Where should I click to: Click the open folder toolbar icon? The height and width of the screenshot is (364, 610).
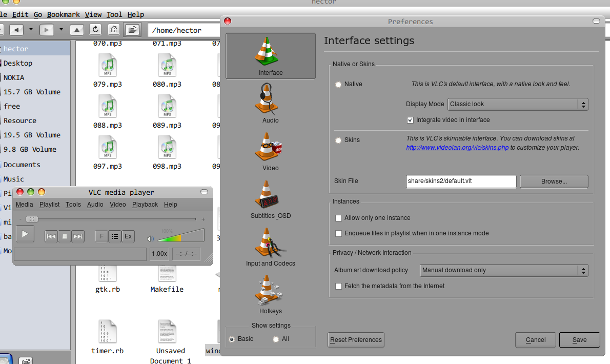132,30
